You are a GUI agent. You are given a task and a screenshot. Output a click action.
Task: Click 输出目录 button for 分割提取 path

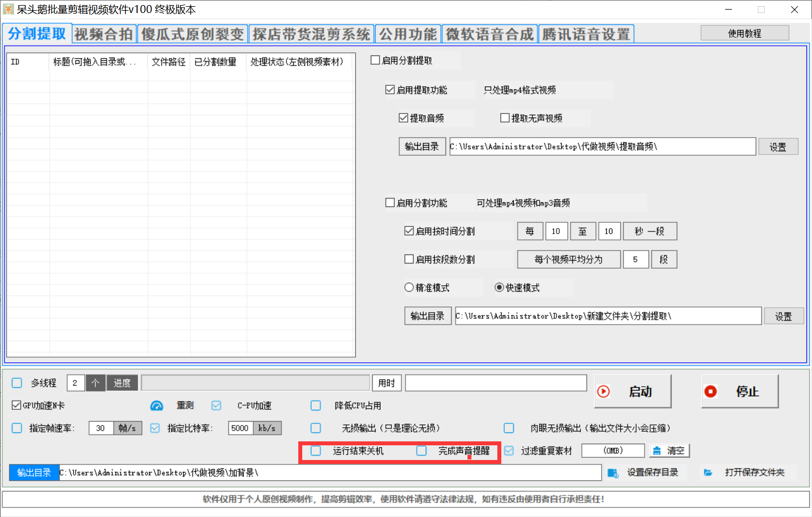[x=427, y=316]
